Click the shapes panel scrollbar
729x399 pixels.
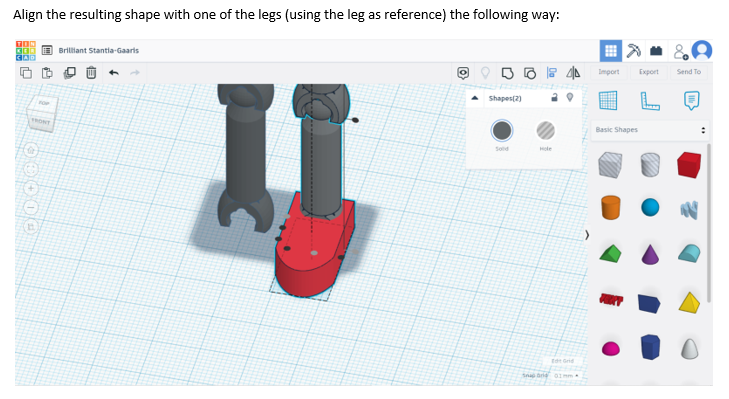tap(709, 223)
